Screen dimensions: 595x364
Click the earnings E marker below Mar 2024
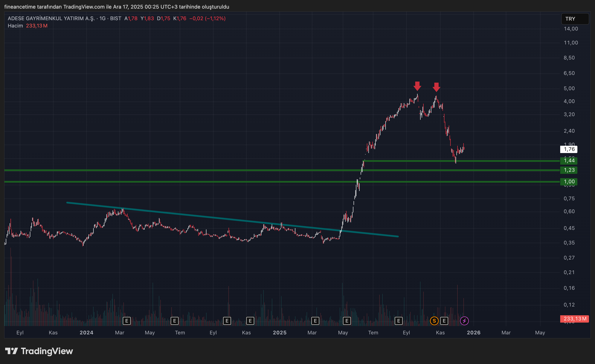click(x=127, y=321)
